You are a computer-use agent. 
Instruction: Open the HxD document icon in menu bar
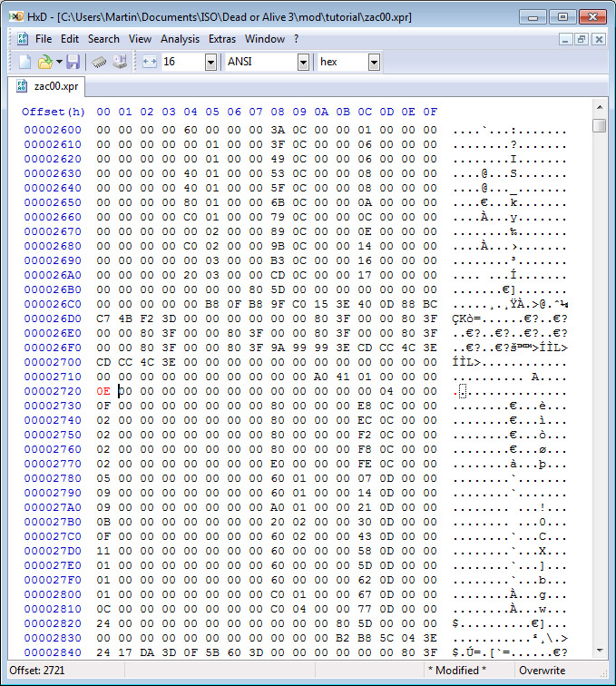pyautogui.click(x=23, y=39)
